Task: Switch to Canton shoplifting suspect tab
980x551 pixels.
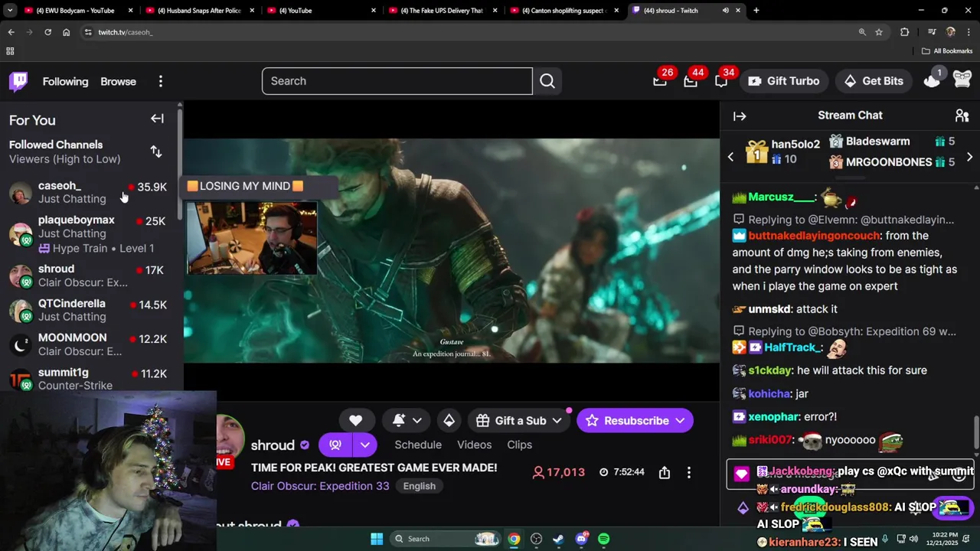Action: [564, 11]
